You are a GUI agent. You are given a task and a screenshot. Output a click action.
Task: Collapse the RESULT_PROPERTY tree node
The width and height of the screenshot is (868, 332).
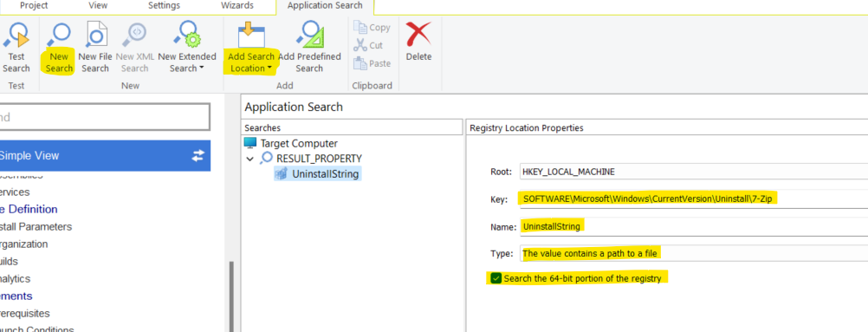[x=250, y=159]
